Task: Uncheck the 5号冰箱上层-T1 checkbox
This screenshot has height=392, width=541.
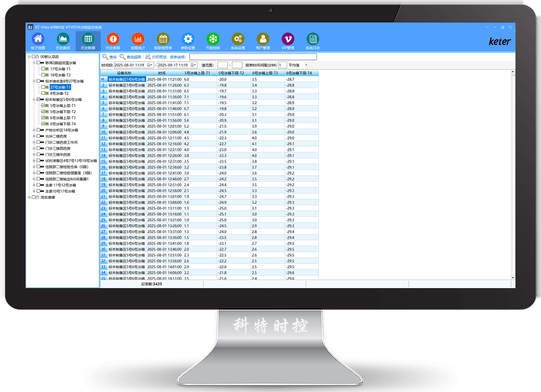Action: 43,105
